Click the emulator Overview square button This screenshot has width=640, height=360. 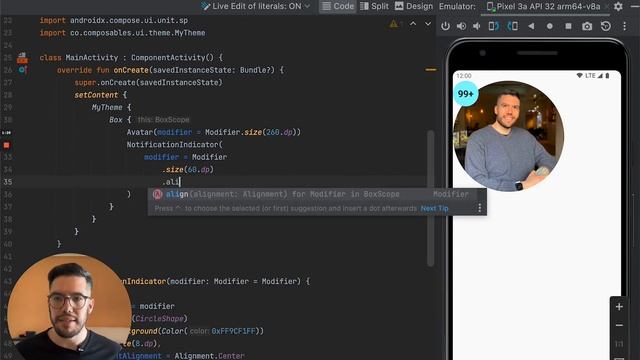click(x=568, y=26)
